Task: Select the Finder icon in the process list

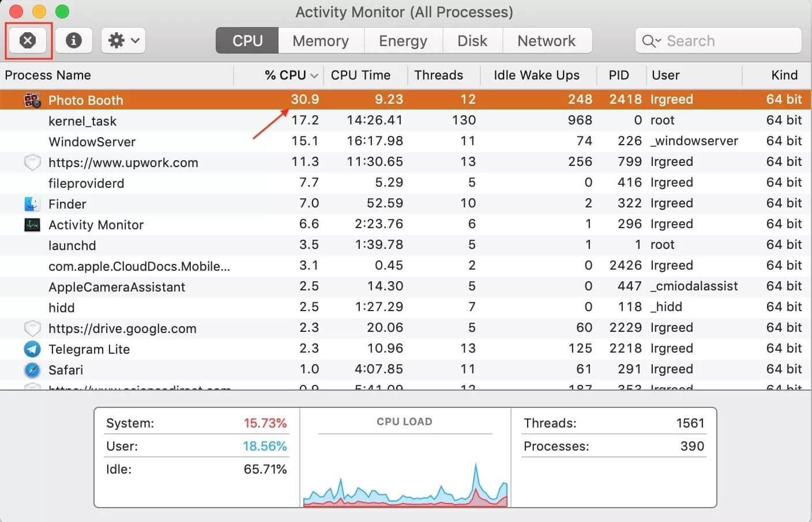Action: coord(32,203)
